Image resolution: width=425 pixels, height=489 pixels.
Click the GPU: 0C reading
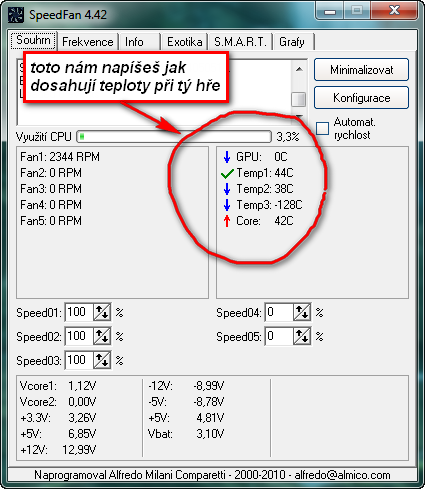pos(262,157)
